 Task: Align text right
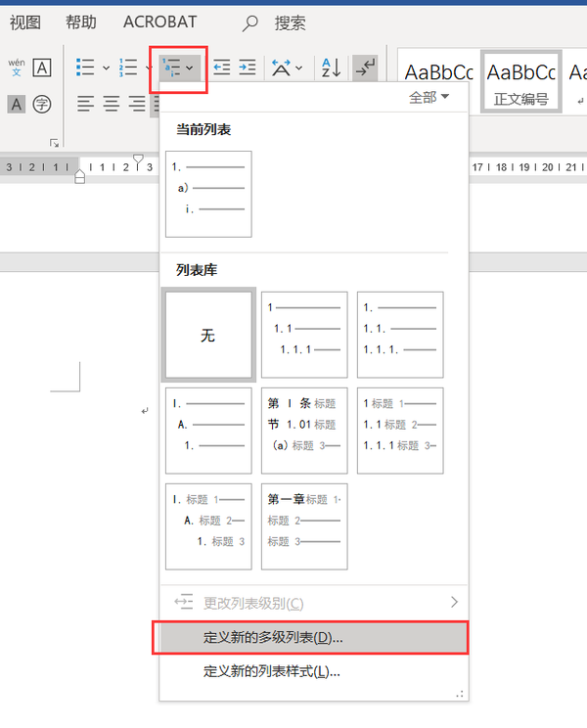click(x=137, y=104)
